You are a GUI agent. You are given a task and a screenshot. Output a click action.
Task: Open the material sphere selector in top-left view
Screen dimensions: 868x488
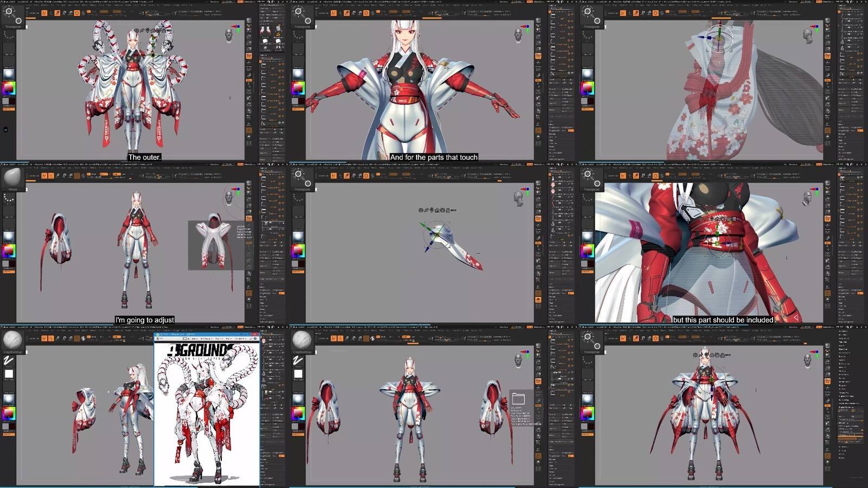pyautogui.click(x=9, y=74)
